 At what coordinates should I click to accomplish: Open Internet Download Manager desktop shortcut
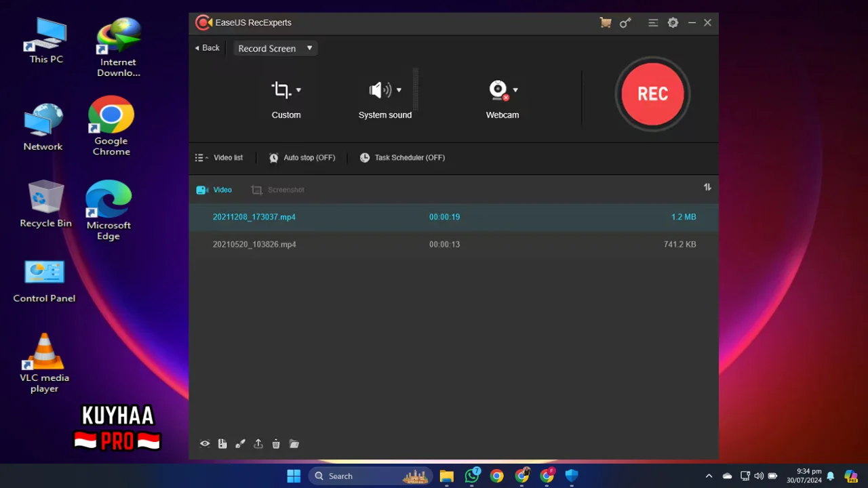click(119, 46)
